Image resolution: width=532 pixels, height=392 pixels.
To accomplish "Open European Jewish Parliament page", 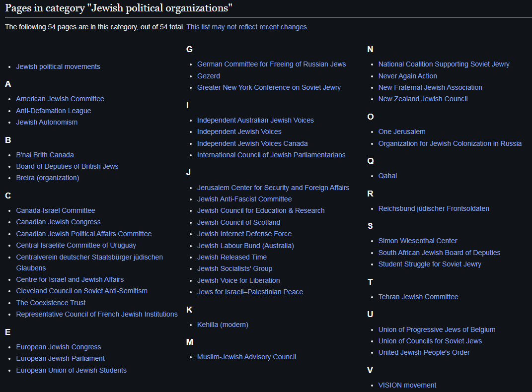I will 61,358.
